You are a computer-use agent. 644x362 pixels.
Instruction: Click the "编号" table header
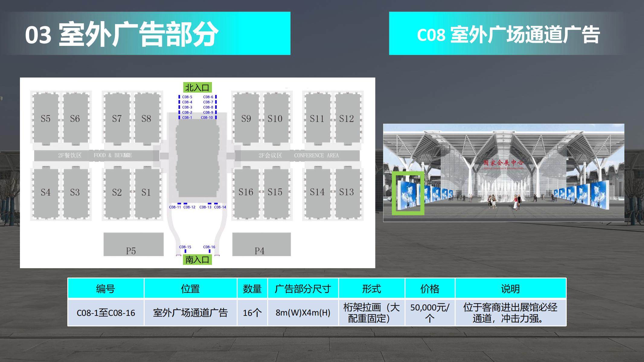[x=106, y=289]
